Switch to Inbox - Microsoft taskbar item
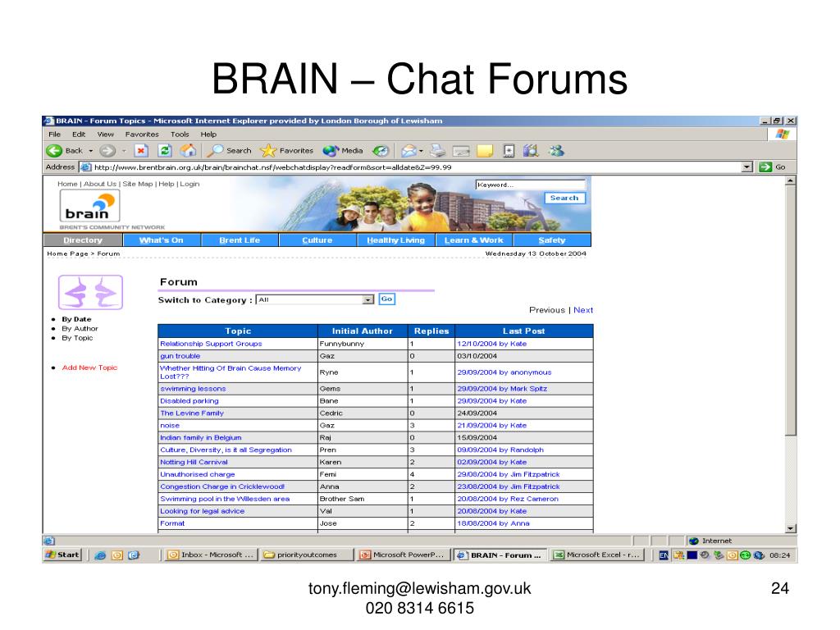The image size is (840, 630). coord(210,555)
